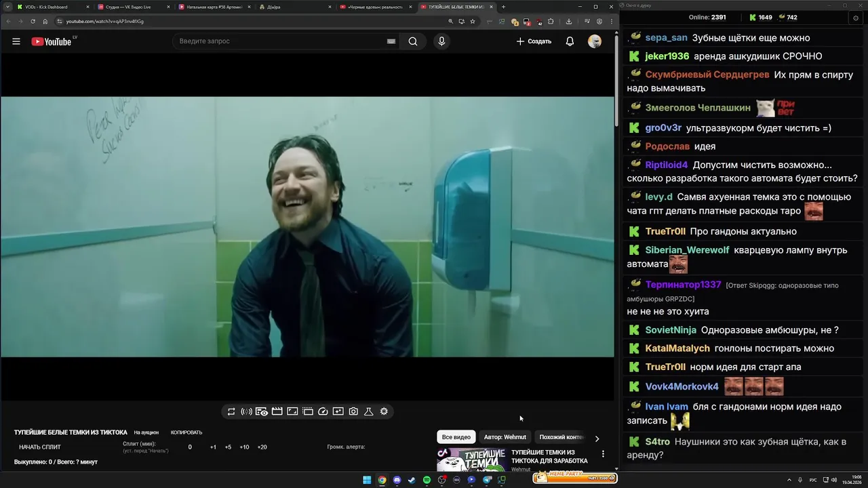Click the YouTube search magnifier button
Screen dimensions: 868x488
pos(413,41)
